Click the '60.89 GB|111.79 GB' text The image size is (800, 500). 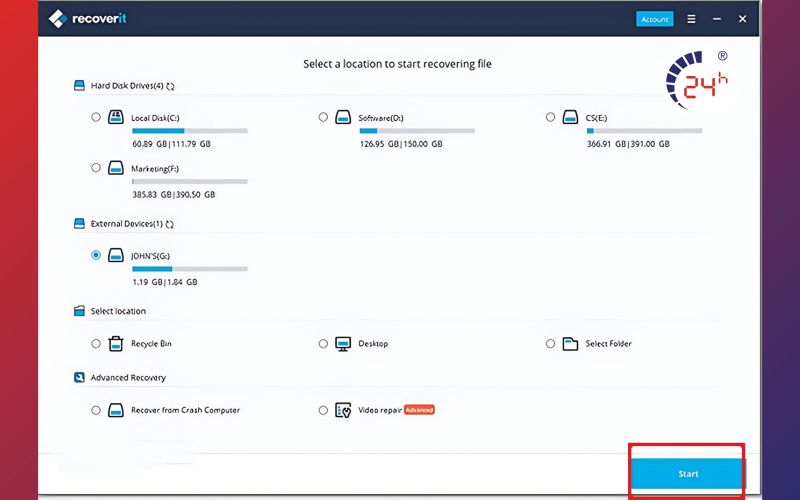pyautogui.click(x=171, y=144)
